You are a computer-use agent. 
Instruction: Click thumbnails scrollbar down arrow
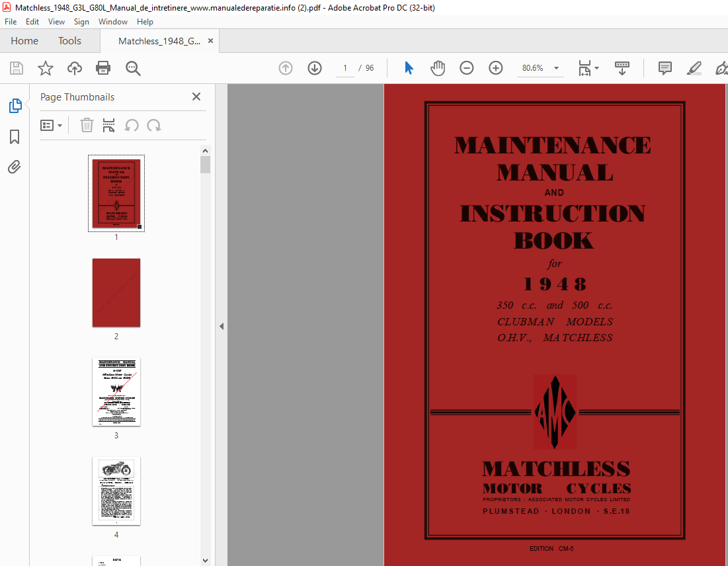pos(205,561)
